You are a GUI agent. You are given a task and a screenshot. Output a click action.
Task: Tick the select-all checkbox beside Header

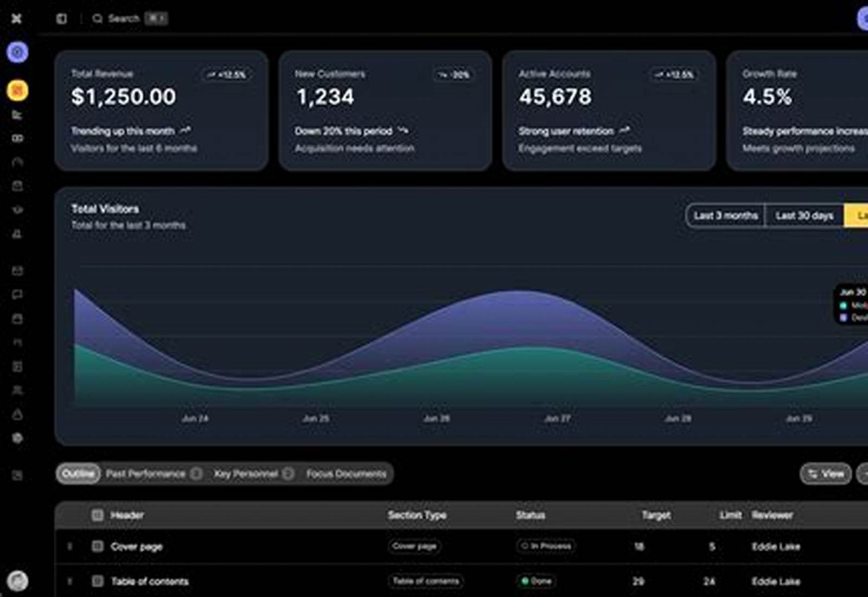click(x=98, y=515)
